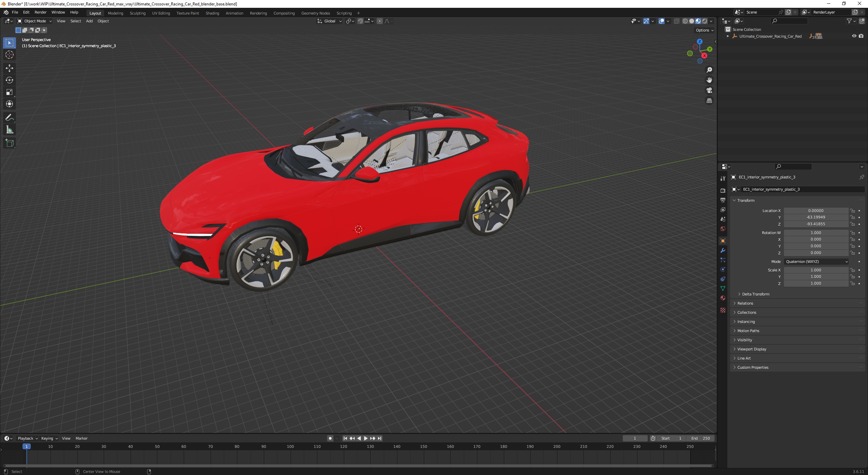The width and height of the screenshot is (868, 475).
Task: Select the Scale tool
Action: click(9, 92)
